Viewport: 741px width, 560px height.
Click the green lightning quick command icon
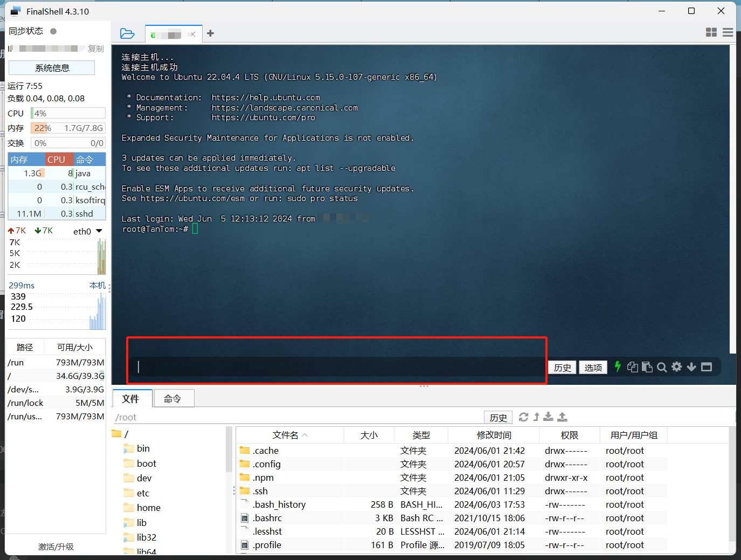[x=618, y=367]
